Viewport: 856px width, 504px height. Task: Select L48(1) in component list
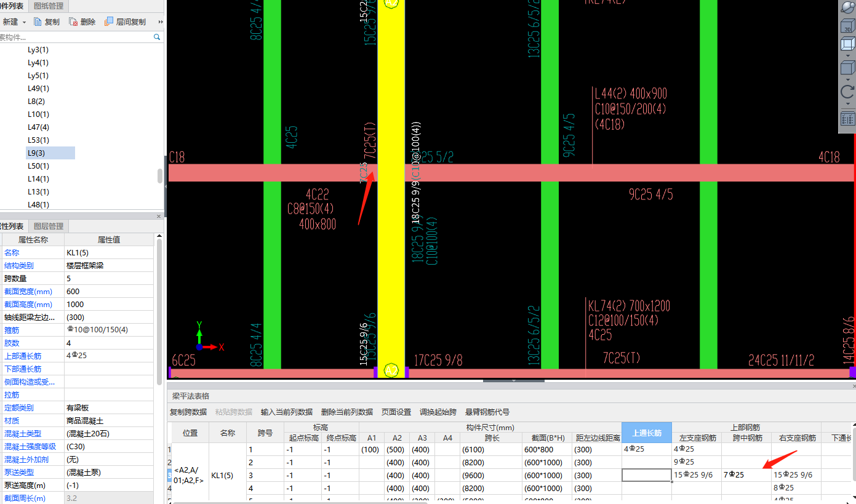click(38, 204)
